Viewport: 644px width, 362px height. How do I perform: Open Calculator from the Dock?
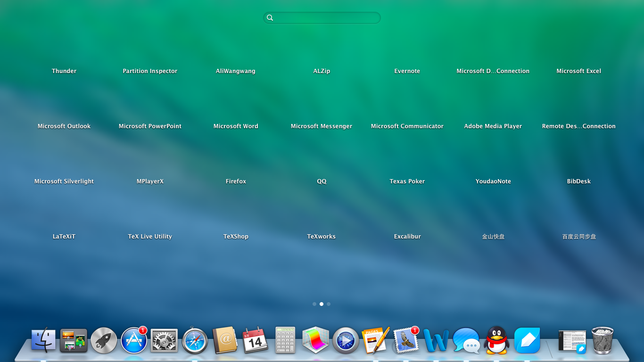click(285, 340)
